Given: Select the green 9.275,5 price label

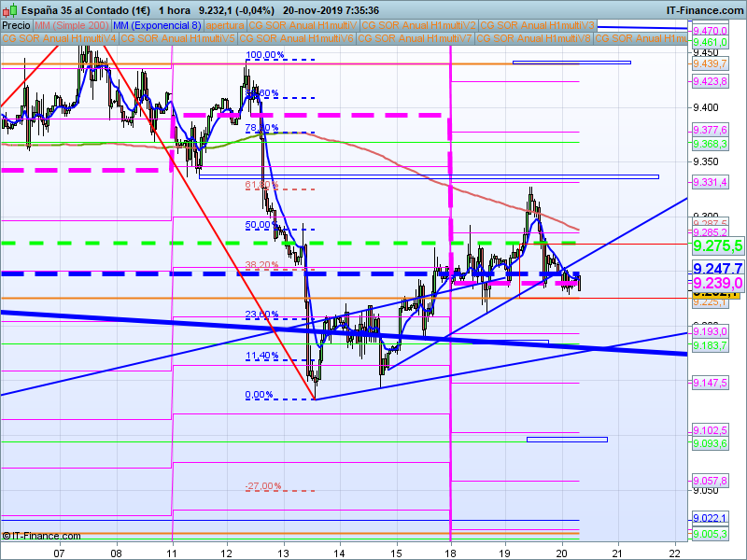Looking at the screenshot, I should click(717, 245).
